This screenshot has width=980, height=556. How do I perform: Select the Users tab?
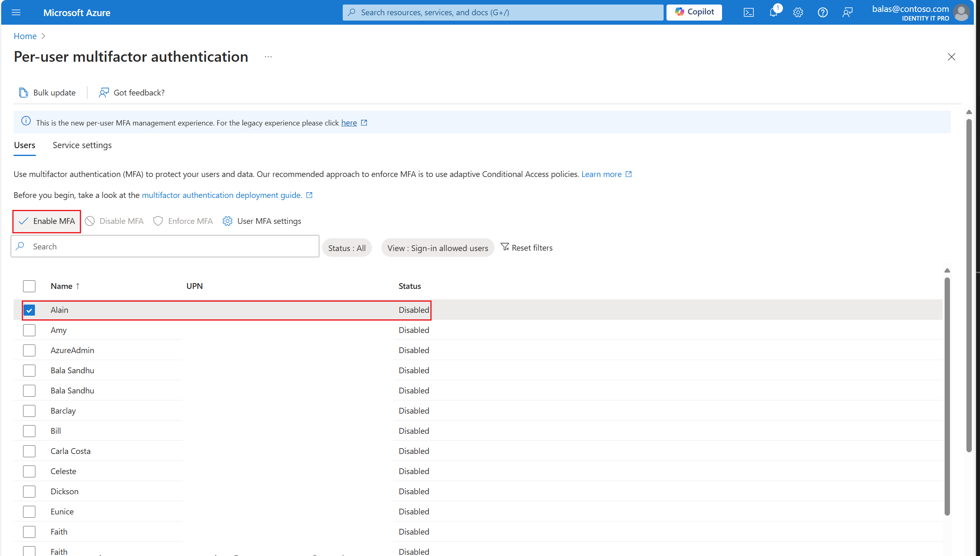25,144
